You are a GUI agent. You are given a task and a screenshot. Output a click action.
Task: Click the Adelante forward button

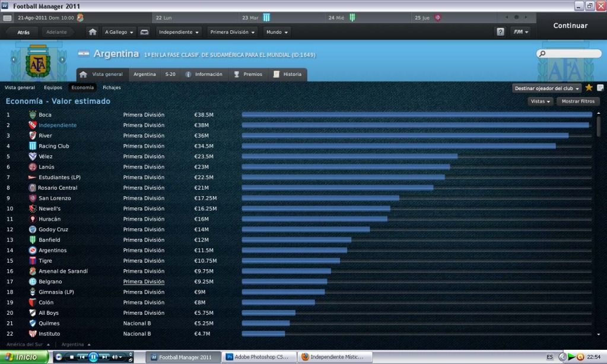[x=56, y=33]
